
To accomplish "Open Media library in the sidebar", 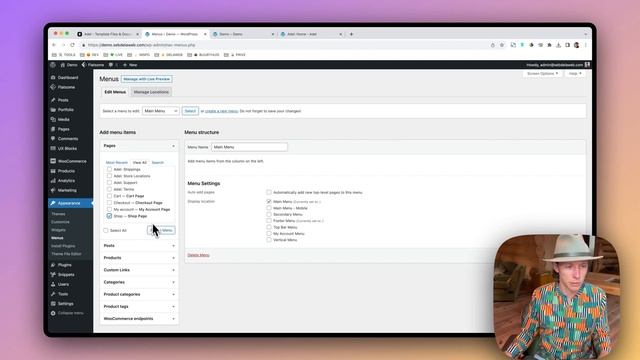I will (x=63, y=120).
